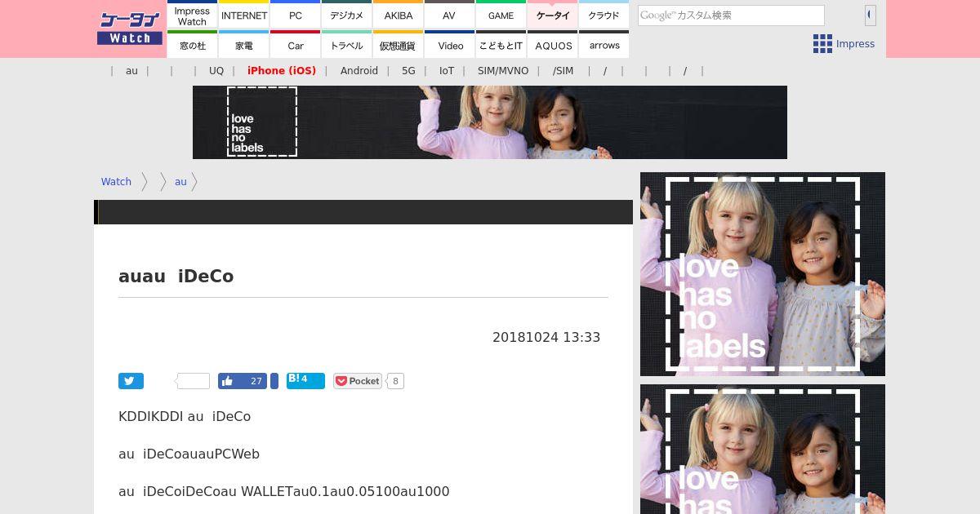
Task: Click the Pocket save count 8
Action: click(395, 381)
